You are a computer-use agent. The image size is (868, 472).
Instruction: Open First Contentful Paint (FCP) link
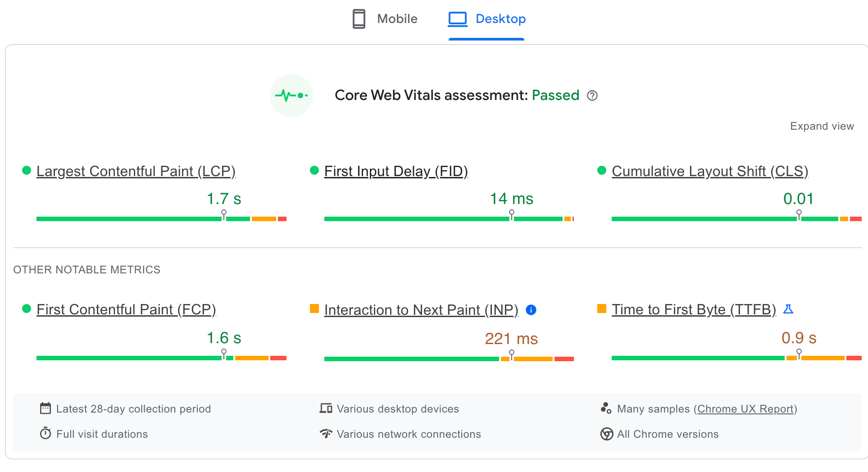pyautogui.click(x=126, y=309)
